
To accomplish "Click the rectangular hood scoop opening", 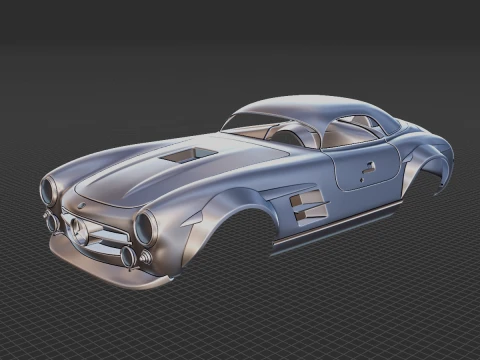I will pyautogui.click(x=189, y=155).
